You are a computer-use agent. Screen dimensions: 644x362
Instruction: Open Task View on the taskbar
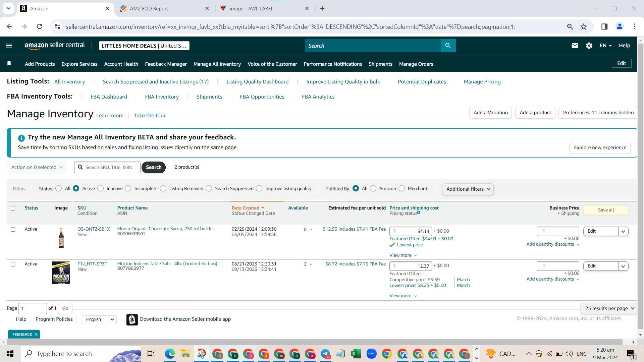(x=151, y=354)
